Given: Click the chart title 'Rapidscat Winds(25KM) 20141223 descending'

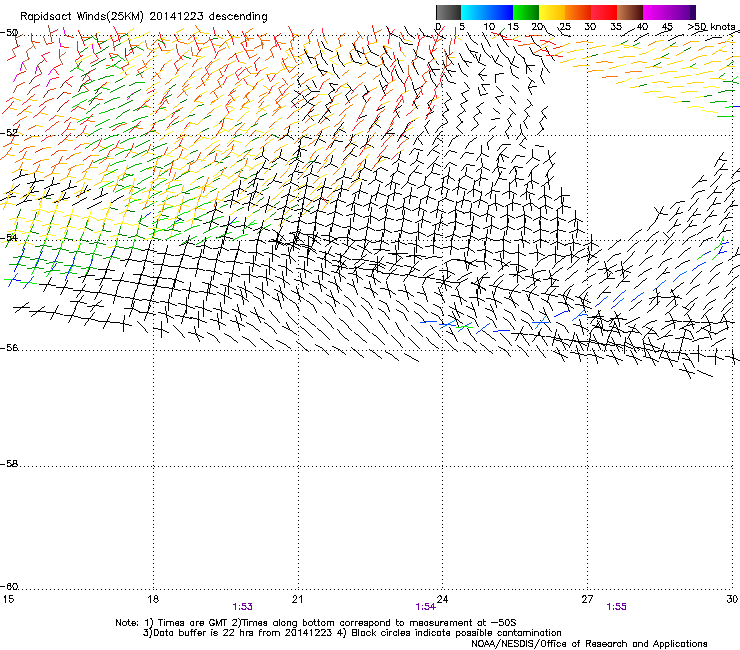Looking at the screenshot, I should (x=143, y=17).
